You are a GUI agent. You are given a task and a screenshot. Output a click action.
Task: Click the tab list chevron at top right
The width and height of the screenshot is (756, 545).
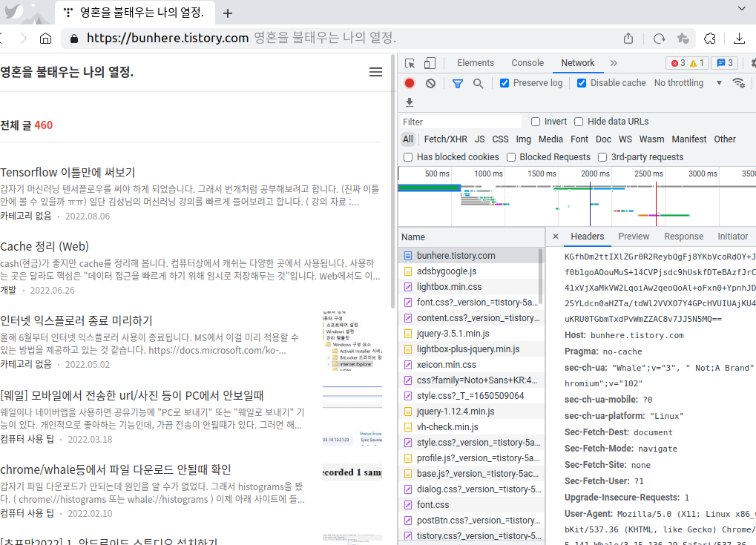[742, 8]
